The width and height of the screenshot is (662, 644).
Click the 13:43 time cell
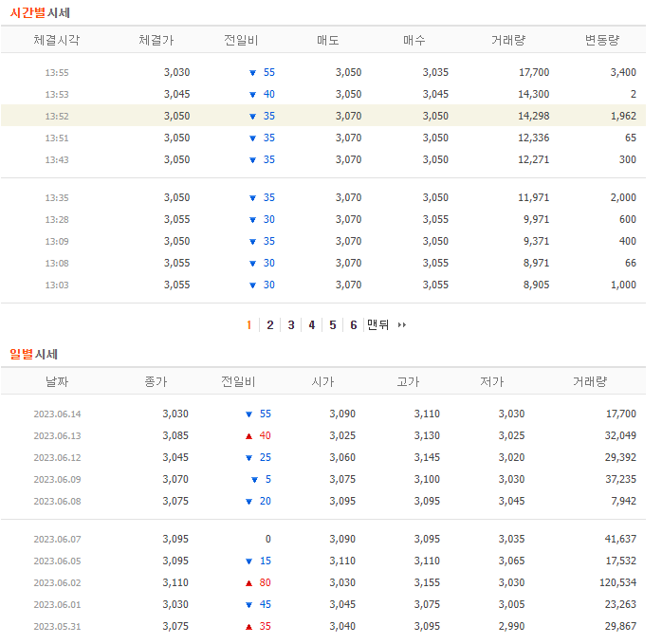click(57, 160)
